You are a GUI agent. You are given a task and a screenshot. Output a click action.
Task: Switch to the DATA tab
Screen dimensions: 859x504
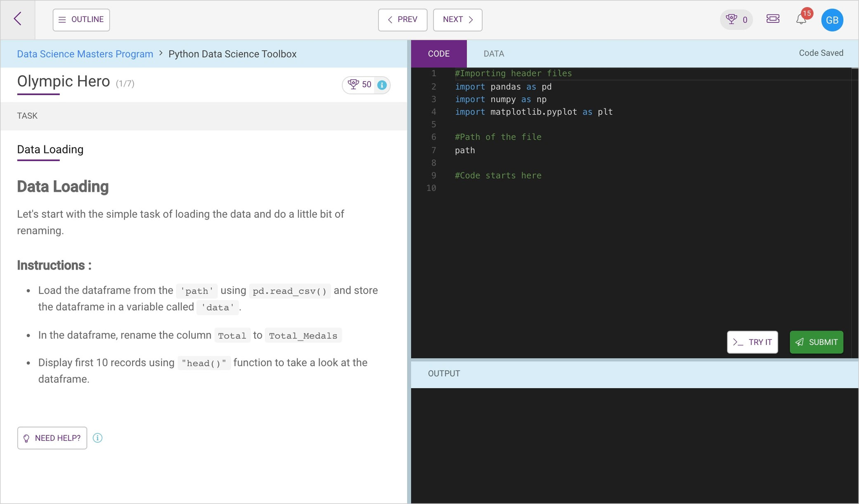click(x=493, y=54)
